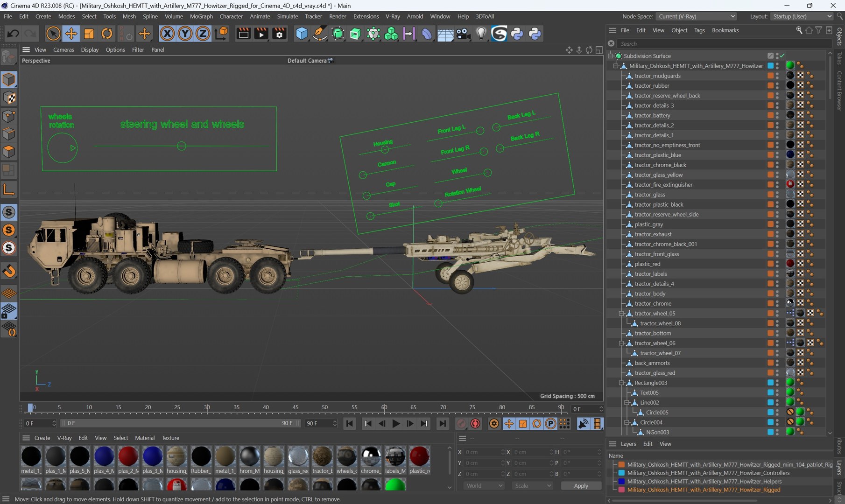
Task: Open Edit Render Settings
Action: [x=279, y=34]
